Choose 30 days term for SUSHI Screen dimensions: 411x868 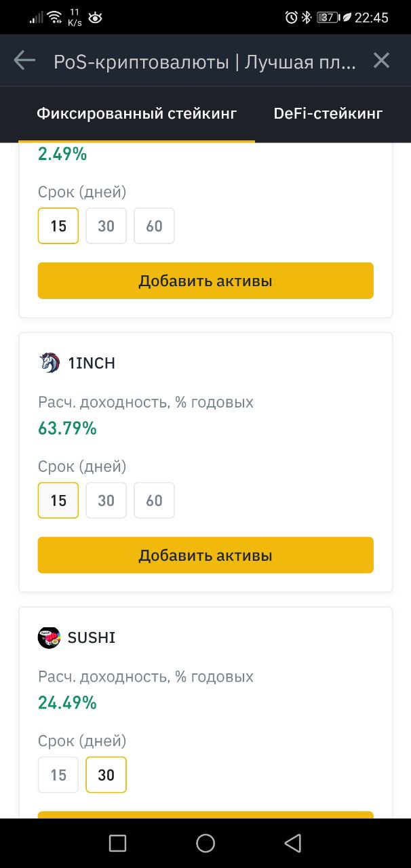coord(106,775)
